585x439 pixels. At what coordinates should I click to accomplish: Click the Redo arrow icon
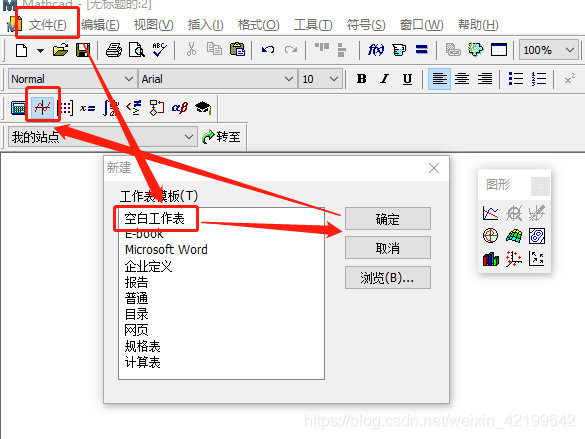coord(291,49)
